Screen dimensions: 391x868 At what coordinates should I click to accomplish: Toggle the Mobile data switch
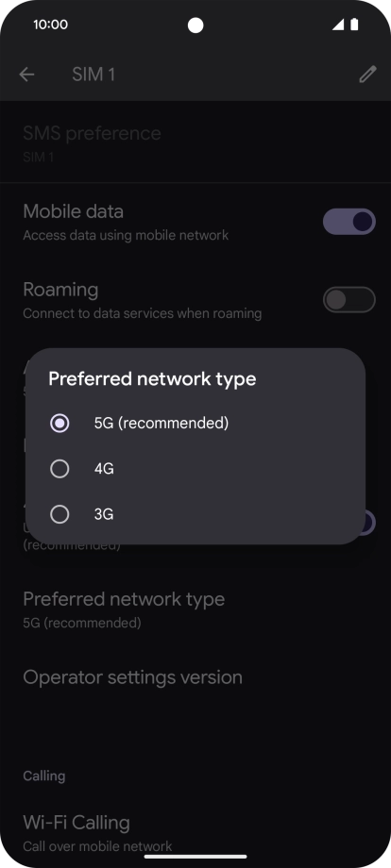pyautogui.click(x=349, y=222)
